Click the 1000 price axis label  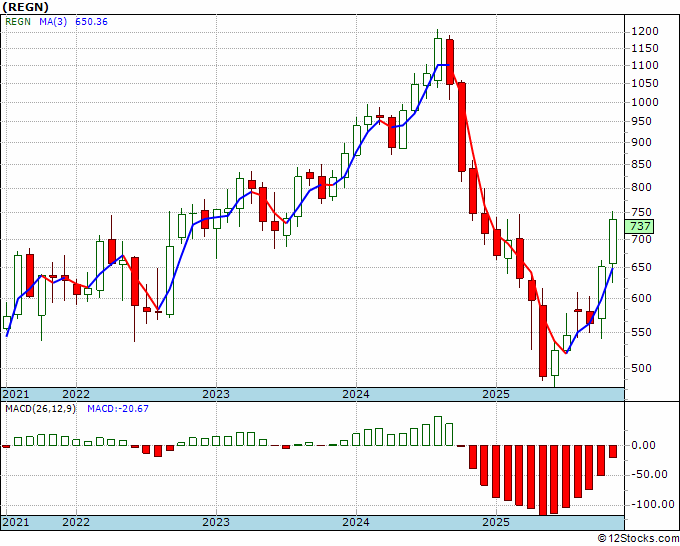click(x=645, y=102)
